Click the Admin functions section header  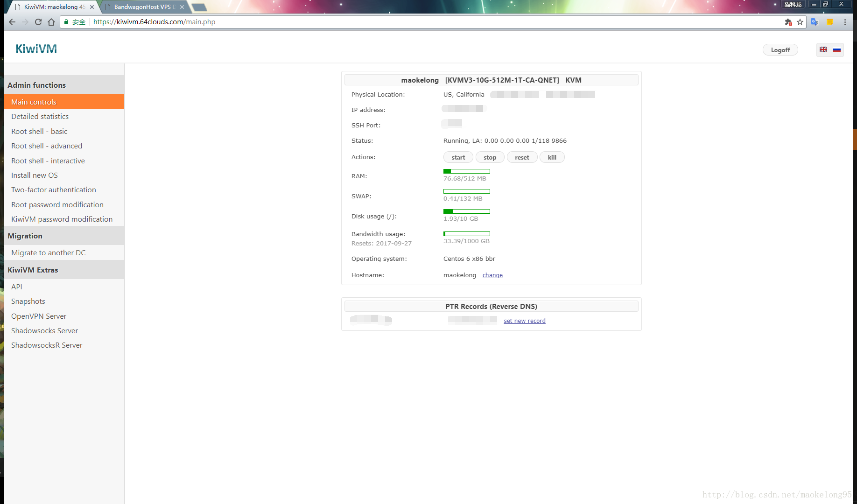64,85
